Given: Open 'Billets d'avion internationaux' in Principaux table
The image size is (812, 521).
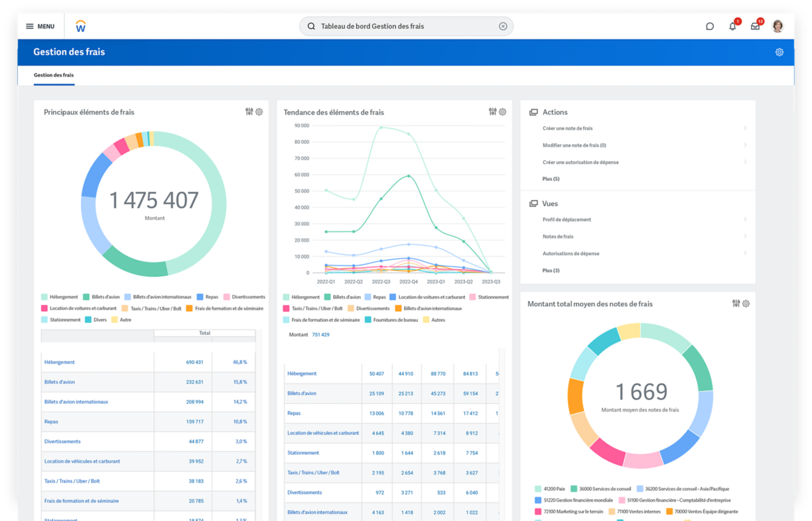Looking at the screenshot, I should coord(76,402).
